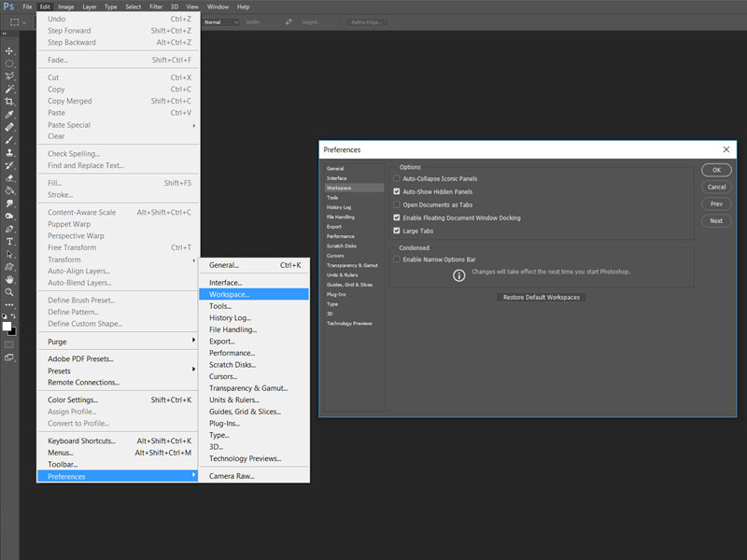Open the Edit Toolbar three-dots icon
Screen dimensions: 747x560
(9, 305)
